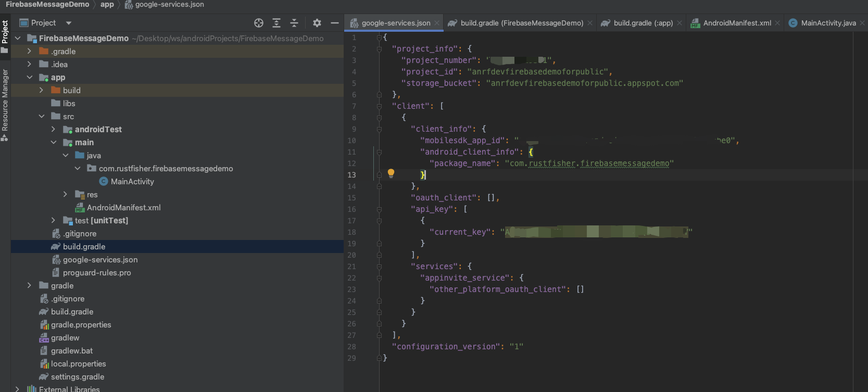Expand the test [unitTest] folder
This screenshot has width=868, height=392.
[53, 220]
